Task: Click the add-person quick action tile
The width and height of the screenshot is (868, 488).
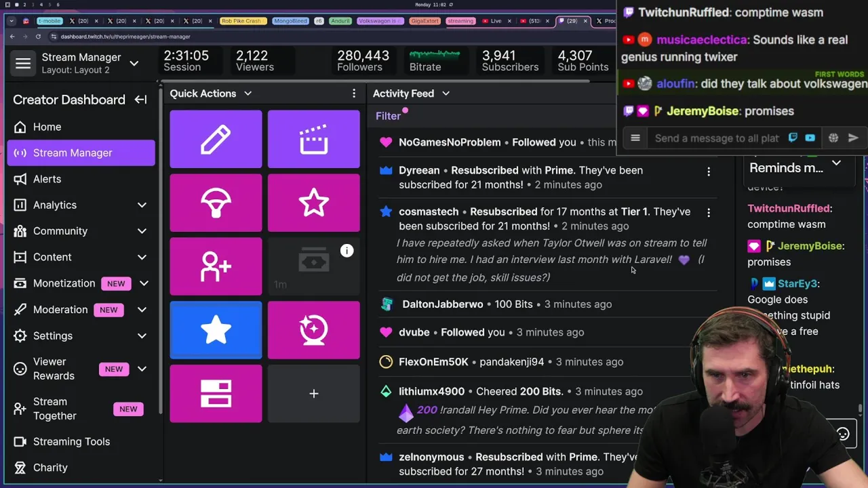Action: 216,266
